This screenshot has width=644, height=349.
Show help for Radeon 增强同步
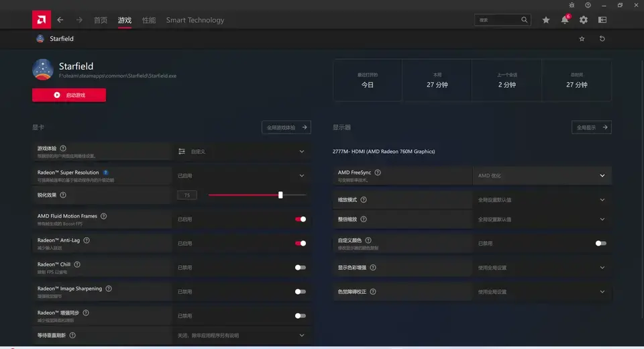pos(85,313)
